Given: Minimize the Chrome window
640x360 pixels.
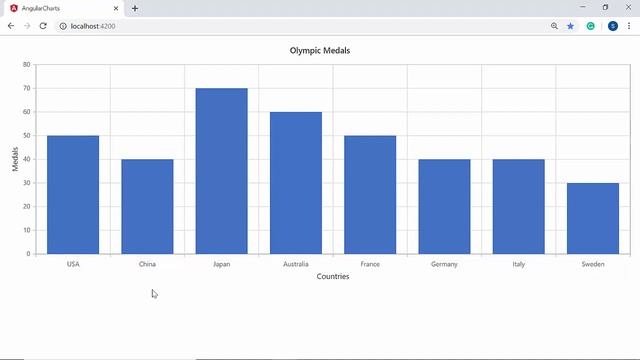Looking at the screenshot, I should pos(582,7).
